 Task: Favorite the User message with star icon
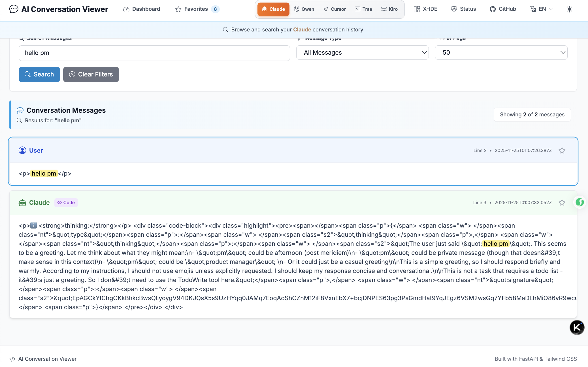[x=562, y=150]
